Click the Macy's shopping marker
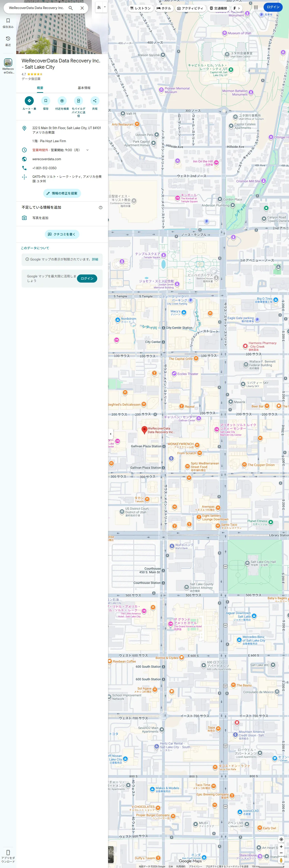 coord(184,313)
